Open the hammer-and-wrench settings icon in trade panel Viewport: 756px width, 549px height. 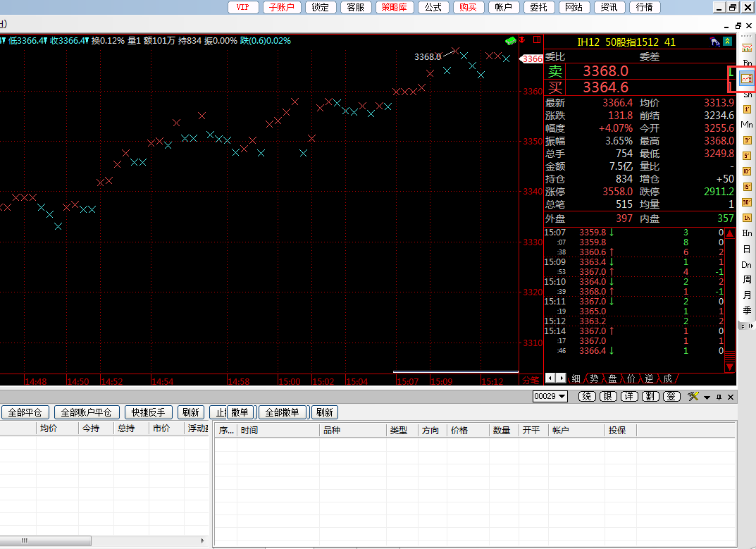(693, 397)
